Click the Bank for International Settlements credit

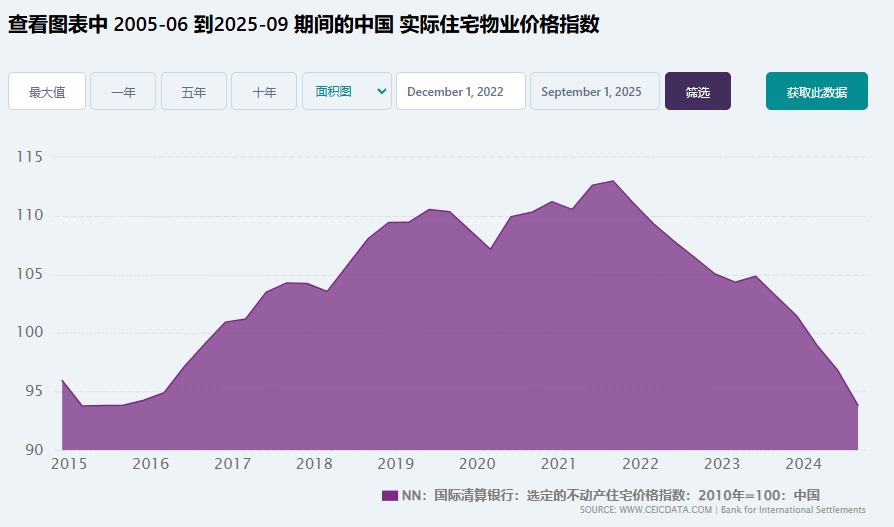(793, 510)
